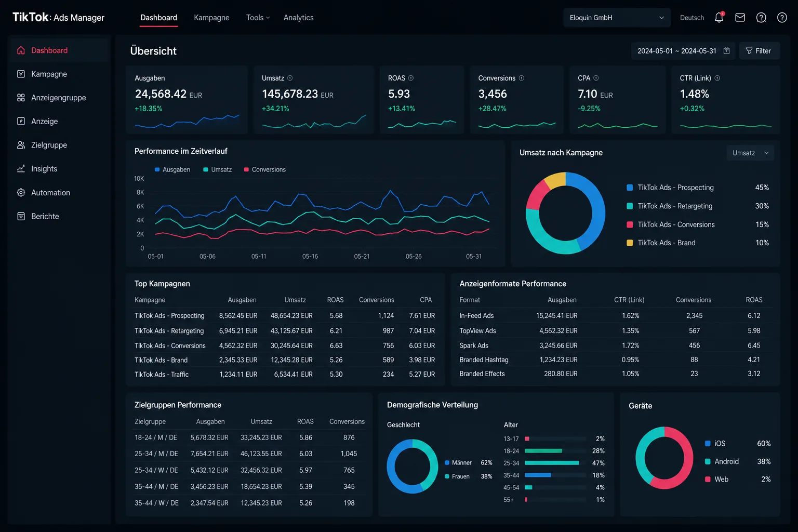
Task: Click the Web legend entry in Geräte
Action: tap(738, 480)
